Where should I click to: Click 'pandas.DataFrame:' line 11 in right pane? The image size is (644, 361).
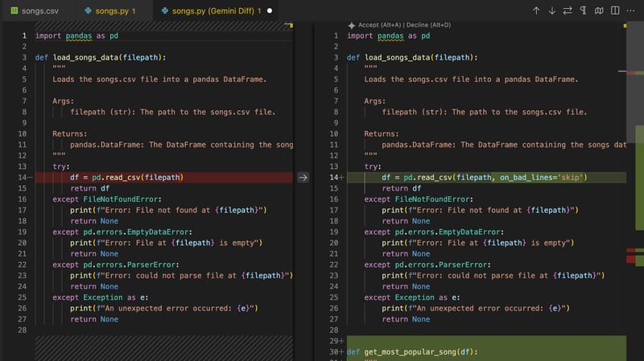point(504,145)
